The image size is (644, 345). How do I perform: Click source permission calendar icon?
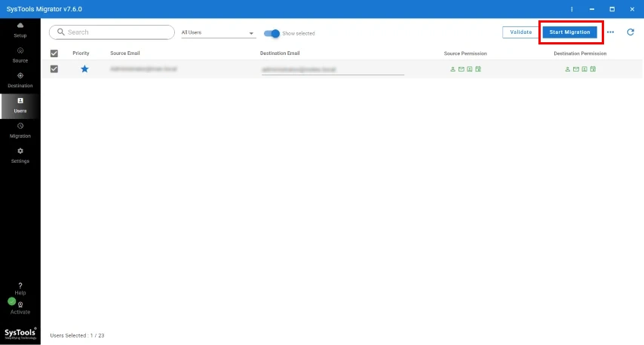(x=478, y=69)
